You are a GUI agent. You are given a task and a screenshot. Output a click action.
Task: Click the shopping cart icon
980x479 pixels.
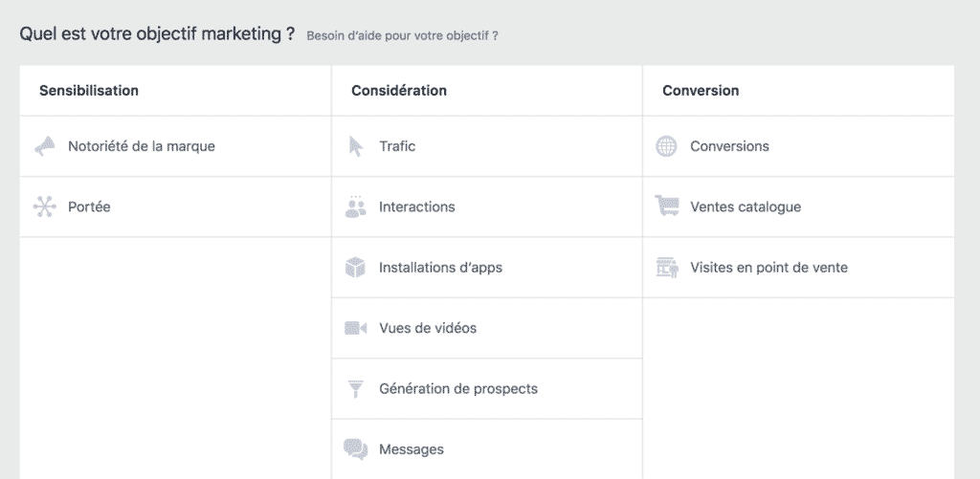tap(666, 207)
